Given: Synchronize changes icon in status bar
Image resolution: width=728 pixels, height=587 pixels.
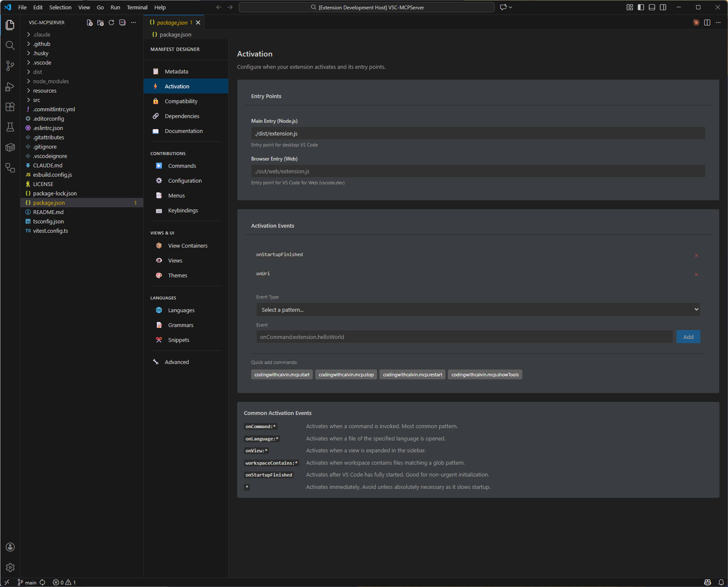Looking at the screenshot, I should [x=42, y=582].
